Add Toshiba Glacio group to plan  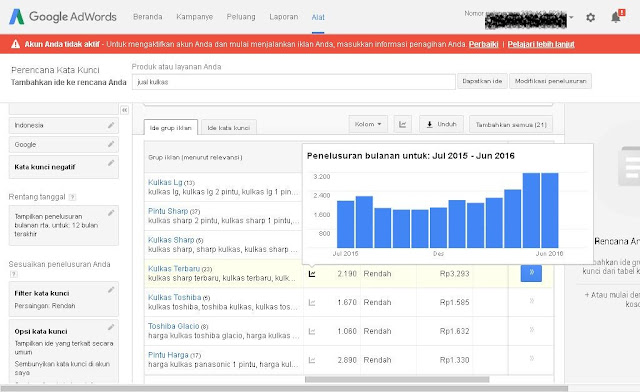(531, 330)
